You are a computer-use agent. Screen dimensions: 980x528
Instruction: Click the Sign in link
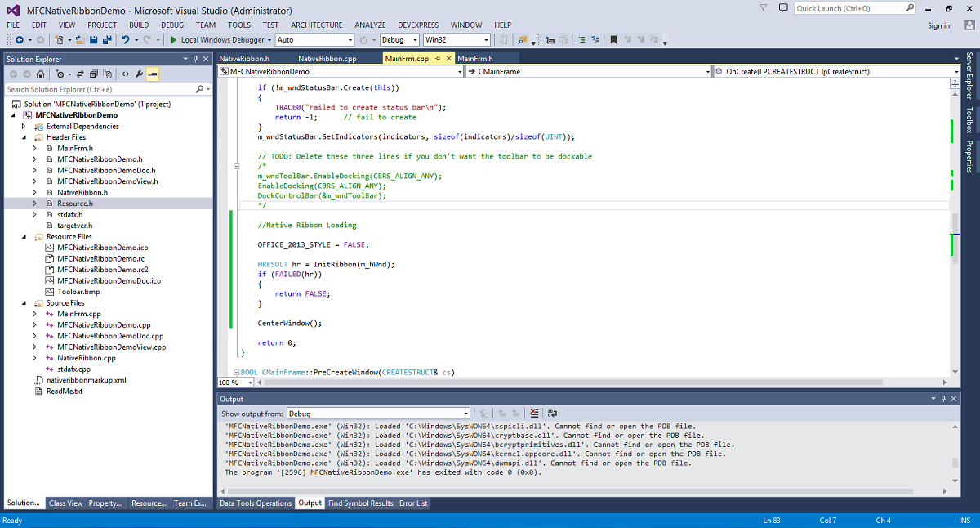pyautogui.click(x=939, y=25)
